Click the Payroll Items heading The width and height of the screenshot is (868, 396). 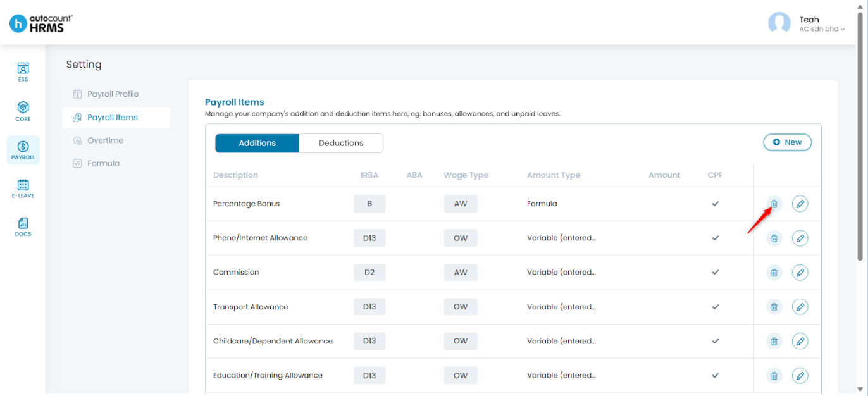pyautogui.click(x=235, y=102)
